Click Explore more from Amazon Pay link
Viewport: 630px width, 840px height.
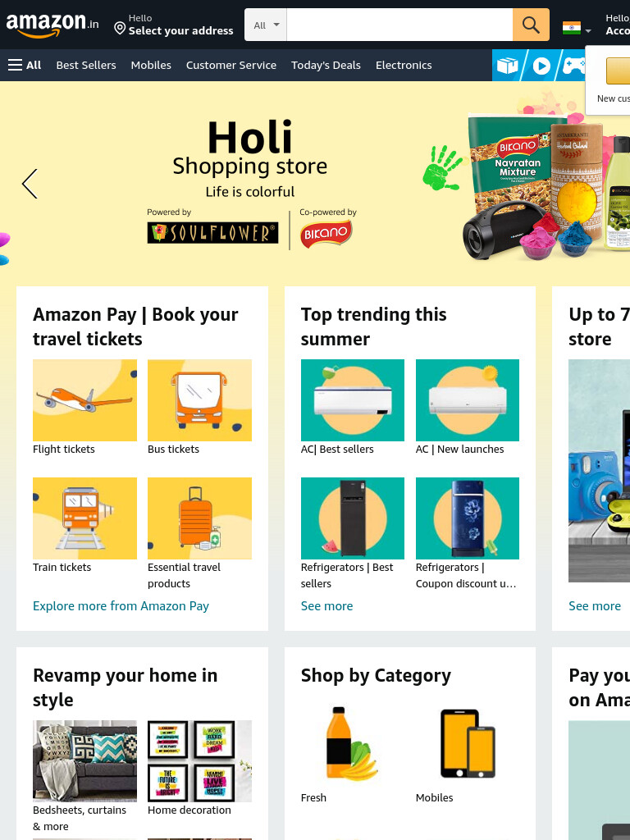[121, 606]
